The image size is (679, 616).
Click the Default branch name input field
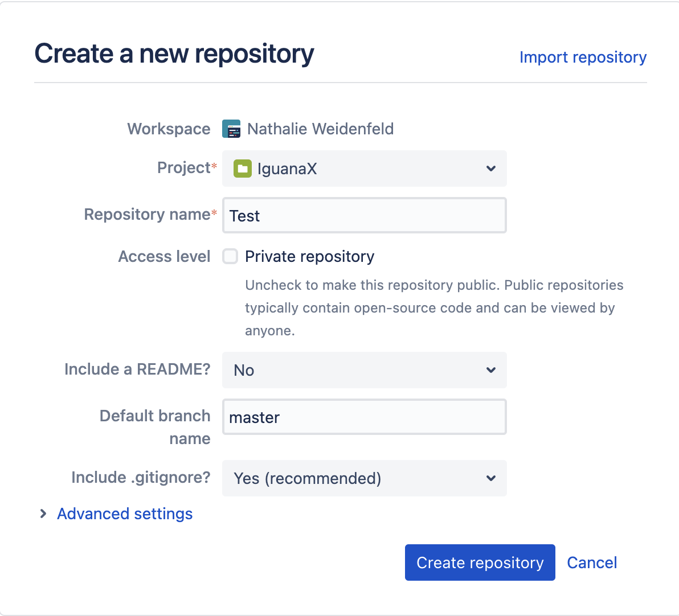click(365, 417)
